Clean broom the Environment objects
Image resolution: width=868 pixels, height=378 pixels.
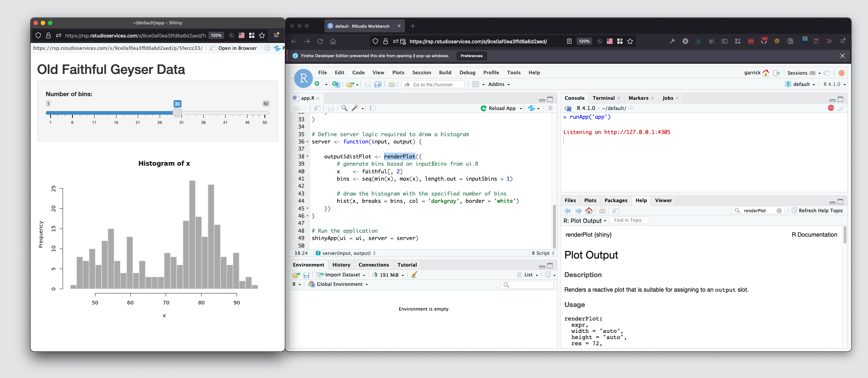pos(414,275)
